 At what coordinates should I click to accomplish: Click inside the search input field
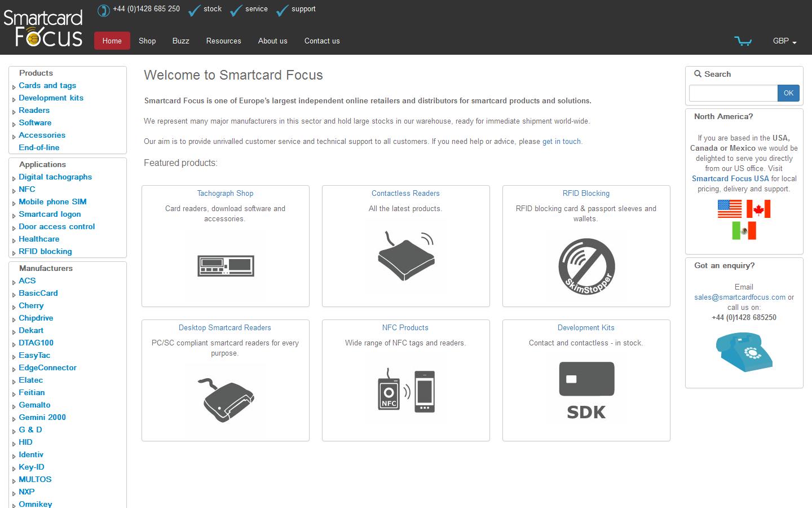732,93
